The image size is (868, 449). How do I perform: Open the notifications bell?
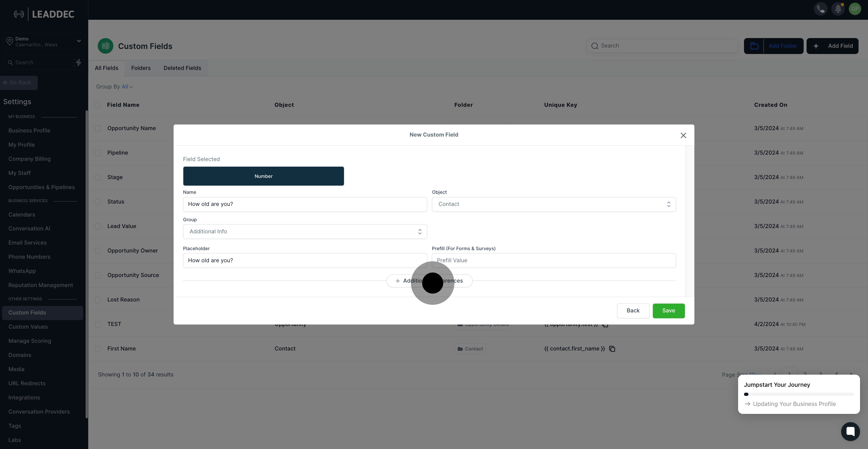[838, 9]
